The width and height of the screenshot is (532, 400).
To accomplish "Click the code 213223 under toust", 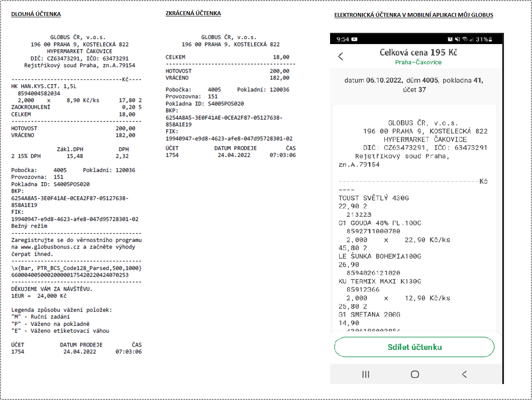I will pos(359,215).
